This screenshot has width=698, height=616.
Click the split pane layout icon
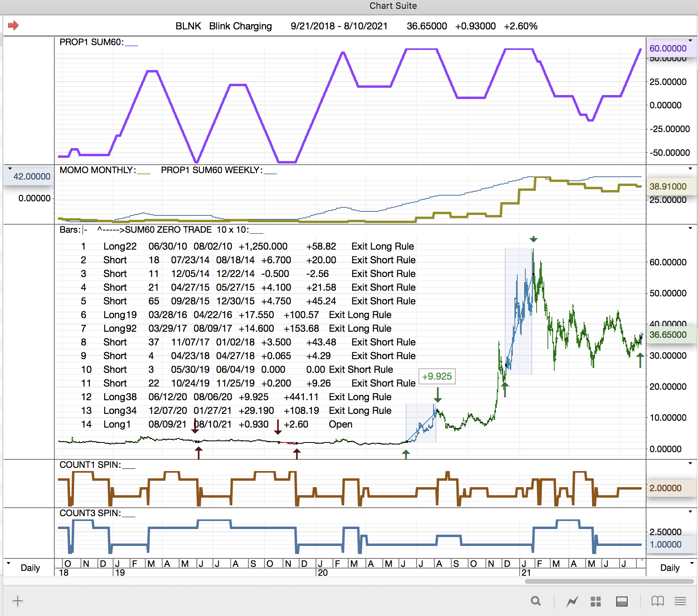click(622, 602)
